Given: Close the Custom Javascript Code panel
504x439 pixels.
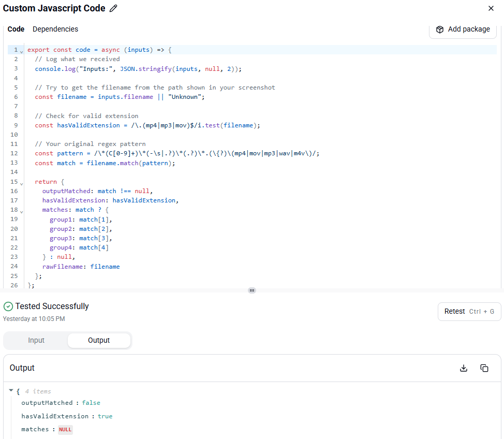Looking at the screenshot, I should pos(491,8).
